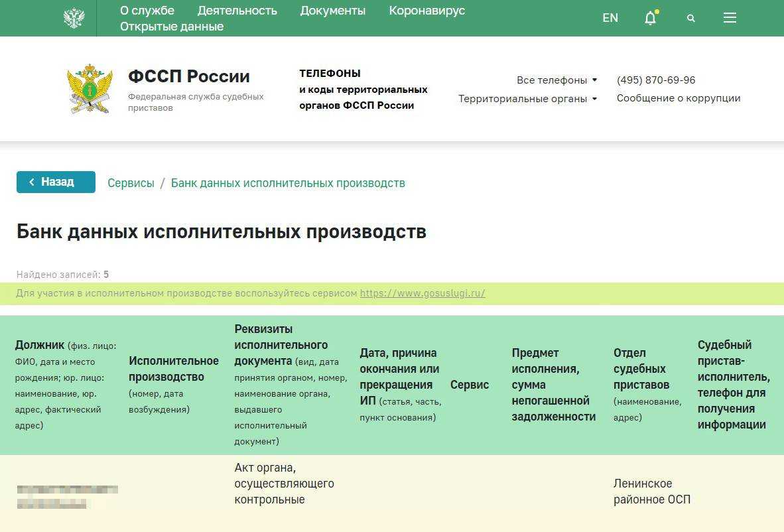
Task: Click the ФССП России coat of arms logo
Action: 90,88
